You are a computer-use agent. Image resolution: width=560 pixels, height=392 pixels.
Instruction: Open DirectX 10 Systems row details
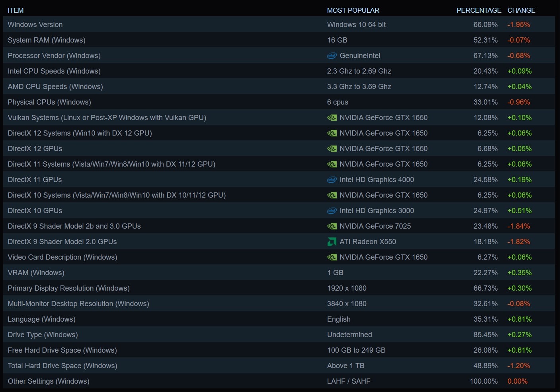[x=279, y=195]
